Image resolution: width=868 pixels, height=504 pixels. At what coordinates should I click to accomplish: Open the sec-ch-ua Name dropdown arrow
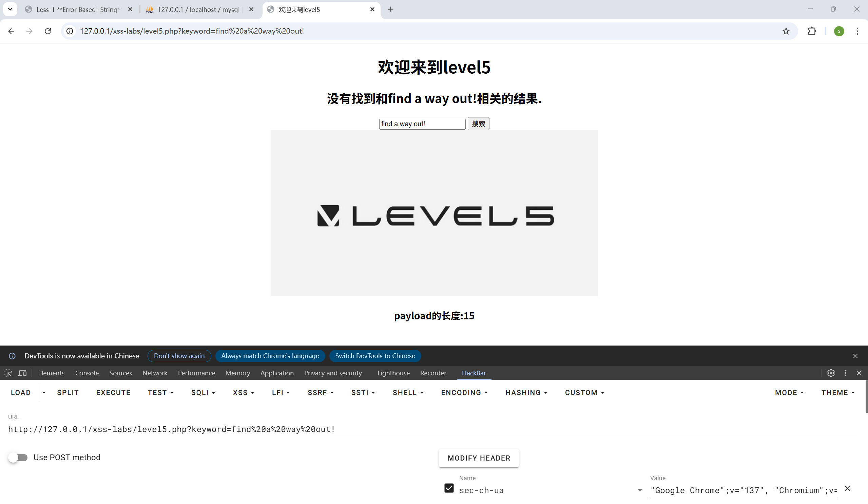[x=640, y=490]
